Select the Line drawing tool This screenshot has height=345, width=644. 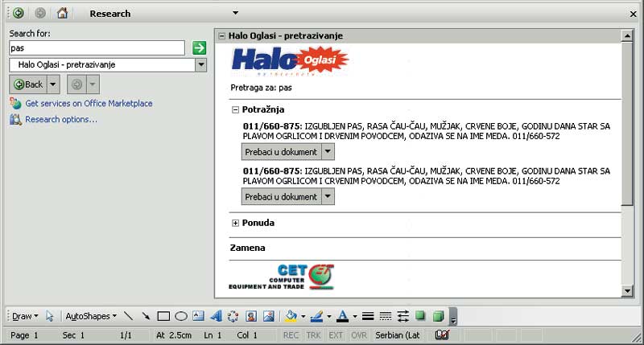129,316
